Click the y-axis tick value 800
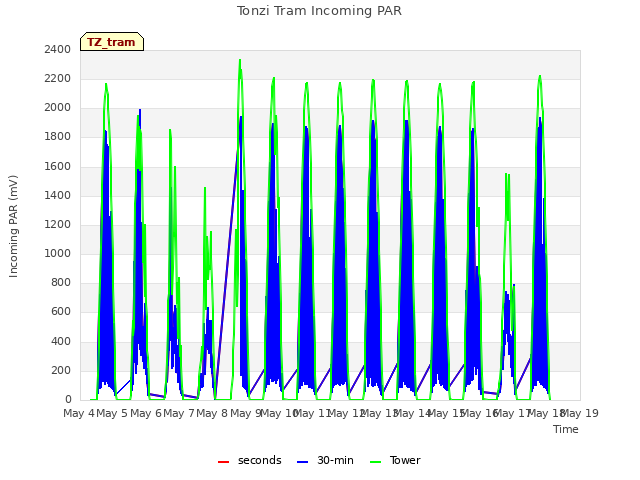Image resolution: width=640 pixels, height=480 pixels. tap(61, 282)
